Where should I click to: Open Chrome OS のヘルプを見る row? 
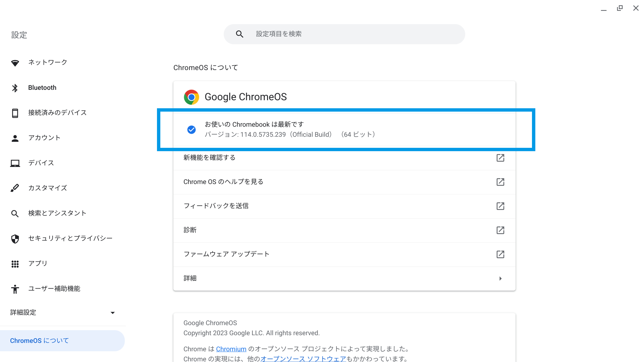(x=344, y=182)
